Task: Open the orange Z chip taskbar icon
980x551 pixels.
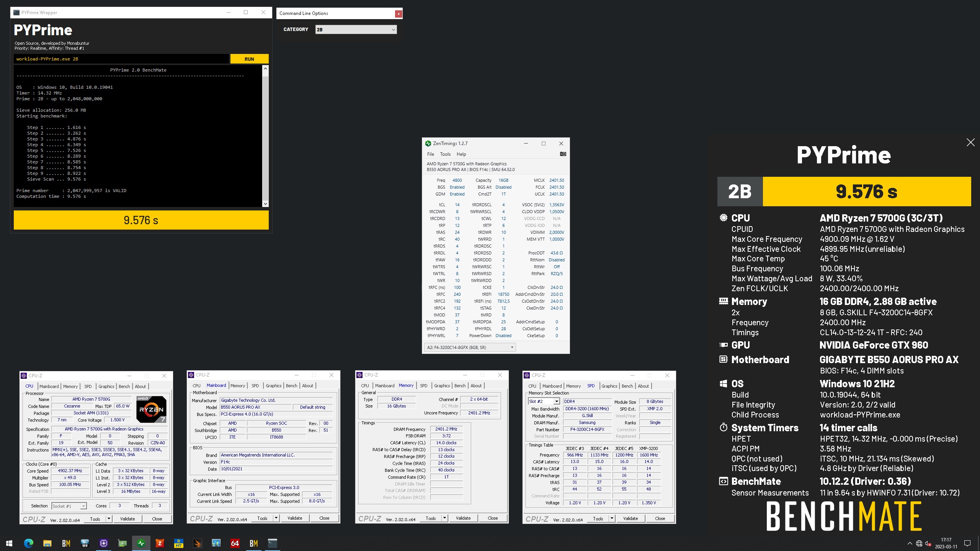Action: 160,543
